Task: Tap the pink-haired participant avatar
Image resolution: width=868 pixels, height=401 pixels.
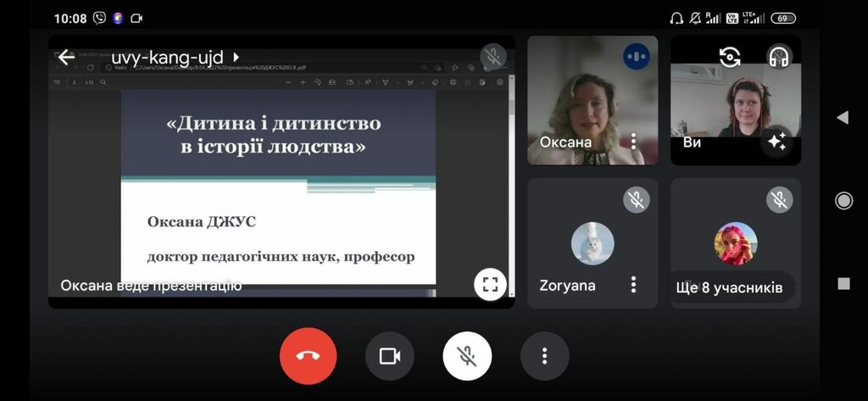Action: (736, 243)
